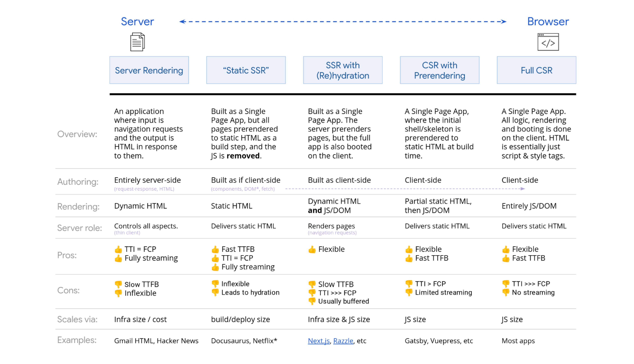Select the Server Rendering header box
Viewport: 634px width, 364px height.
(x=149, y=70)
